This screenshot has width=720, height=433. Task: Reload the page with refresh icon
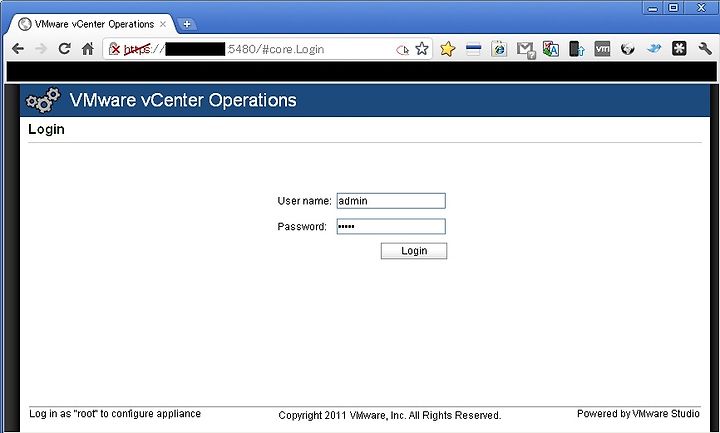(x=64, y=48)
